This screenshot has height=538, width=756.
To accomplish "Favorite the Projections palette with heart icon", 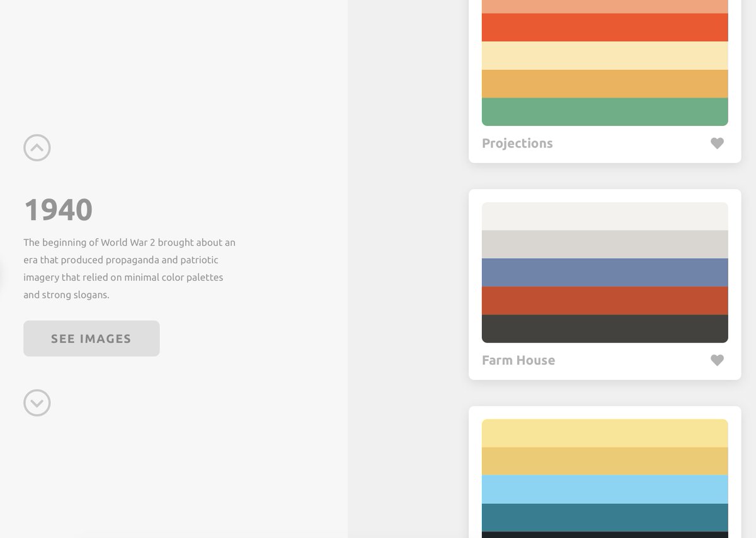I will pos(717,143).
